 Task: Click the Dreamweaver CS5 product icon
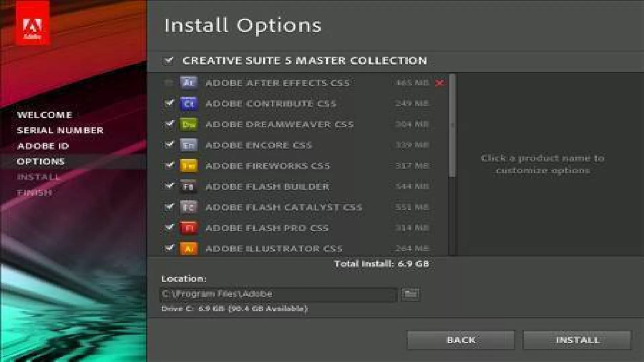tap(189, 124)
